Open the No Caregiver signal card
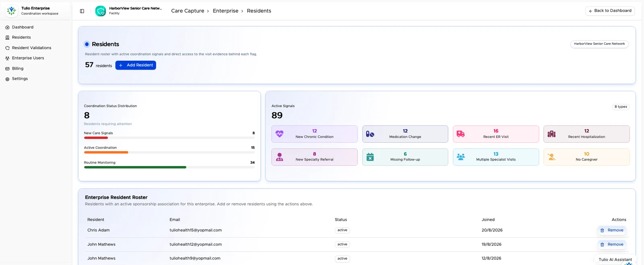 (586, 157)
